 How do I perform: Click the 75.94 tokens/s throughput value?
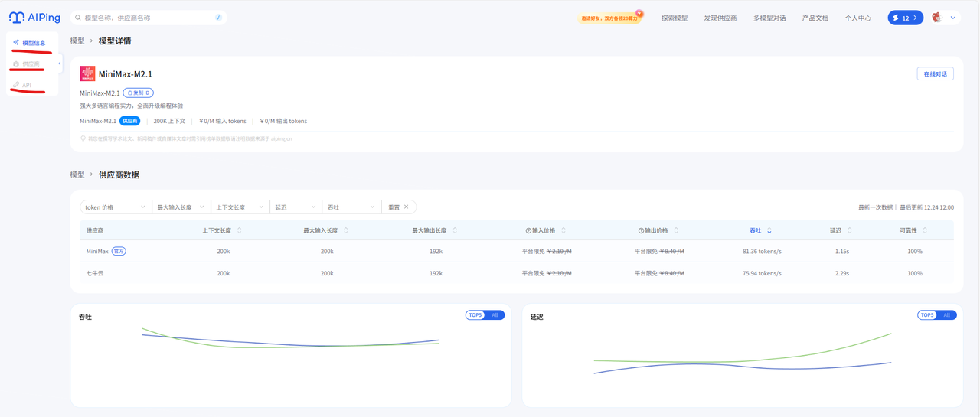click(x=762, y=273)
